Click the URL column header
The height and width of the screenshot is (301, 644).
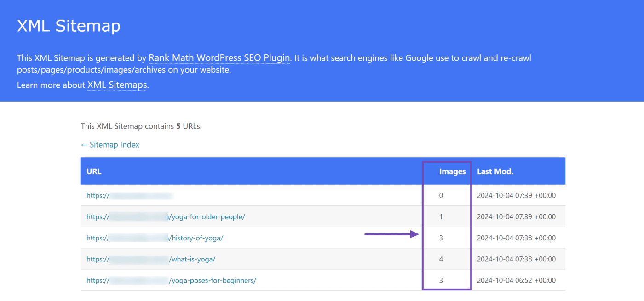pos(94,171)
